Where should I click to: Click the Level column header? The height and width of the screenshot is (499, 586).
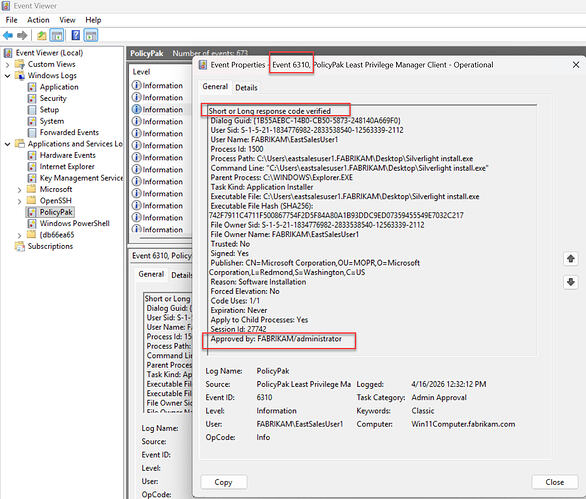[x=141, y=72]
